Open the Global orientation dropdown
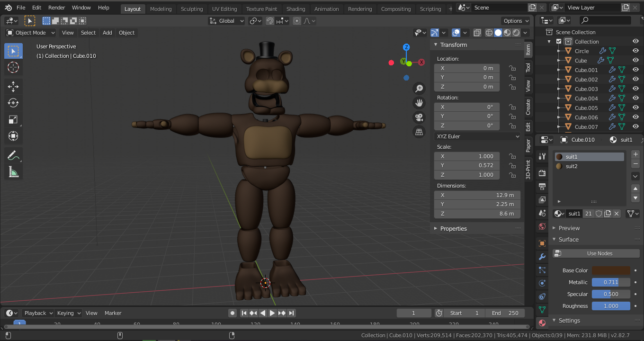The height and width of the screenshot is (341, 644). pos(226,21)
